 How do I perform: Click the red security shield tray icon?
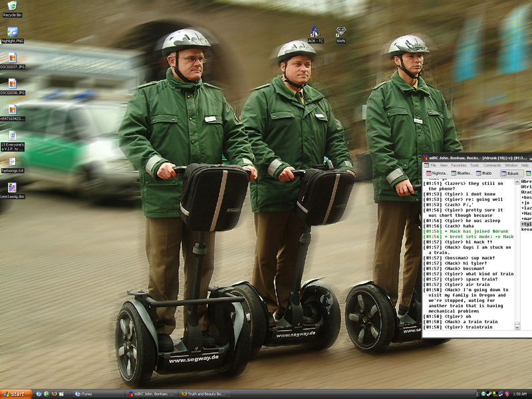click(507, 394)
